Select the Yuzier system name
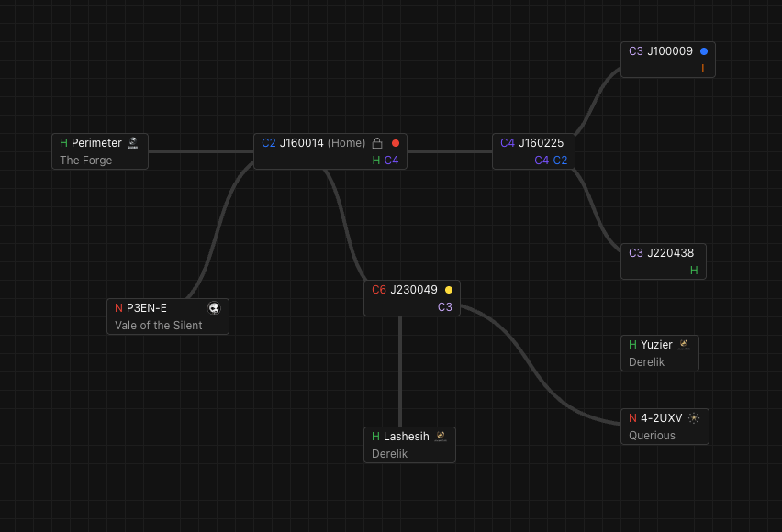 pos(656,345)
